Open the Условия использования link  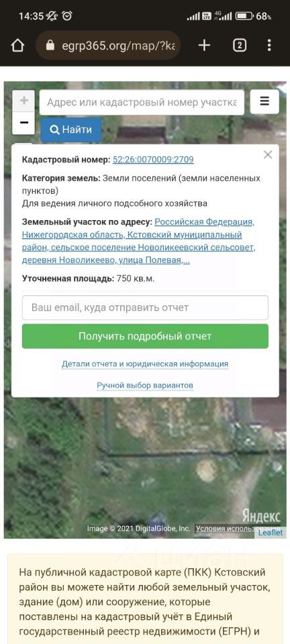point(238,529)
